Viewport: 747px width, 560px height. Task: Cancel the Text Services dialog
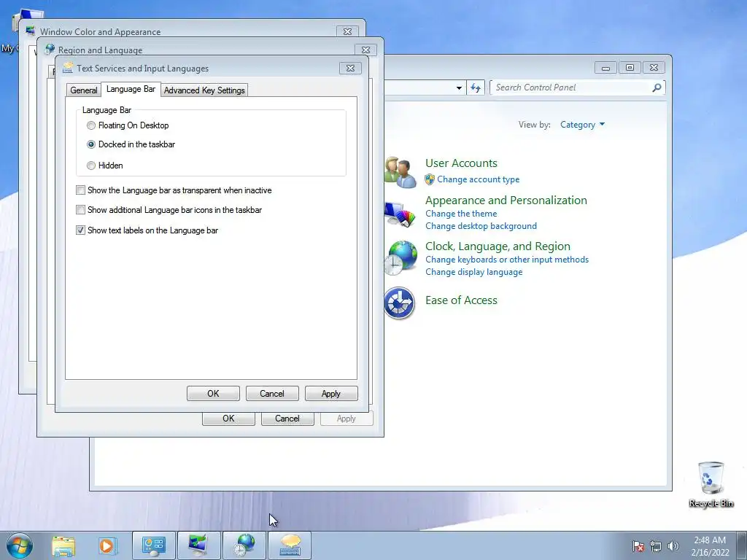point(272,394)
